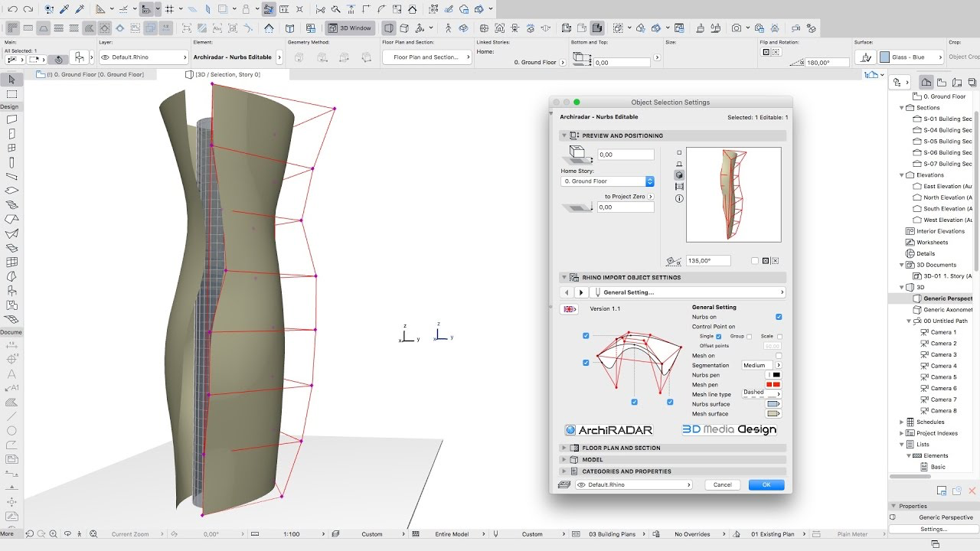This screenshot has height=551, width=980.
Task: Click the UK flag language icon
Action: coord(569,309)
